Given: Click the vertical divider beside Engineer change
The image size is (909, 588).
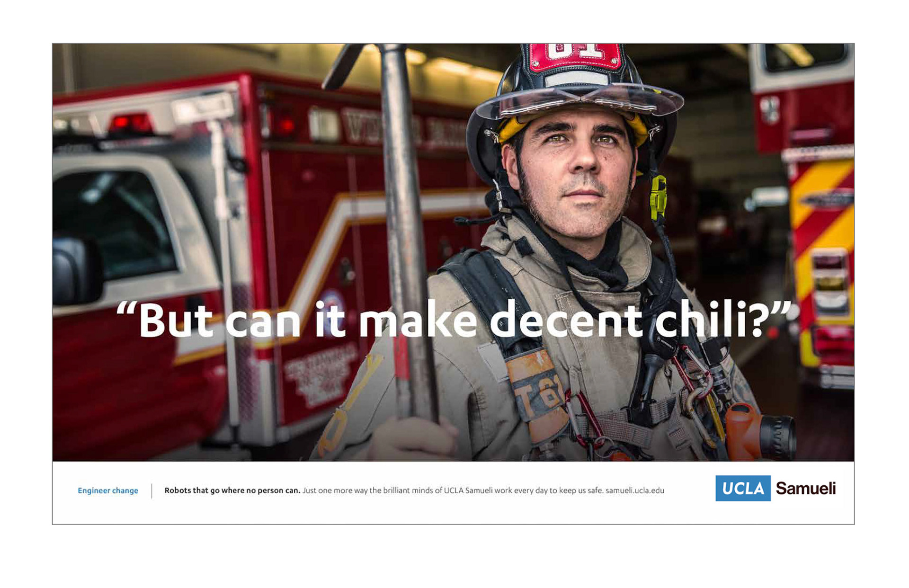Looking at the screenshot, I should coord(151,491).
